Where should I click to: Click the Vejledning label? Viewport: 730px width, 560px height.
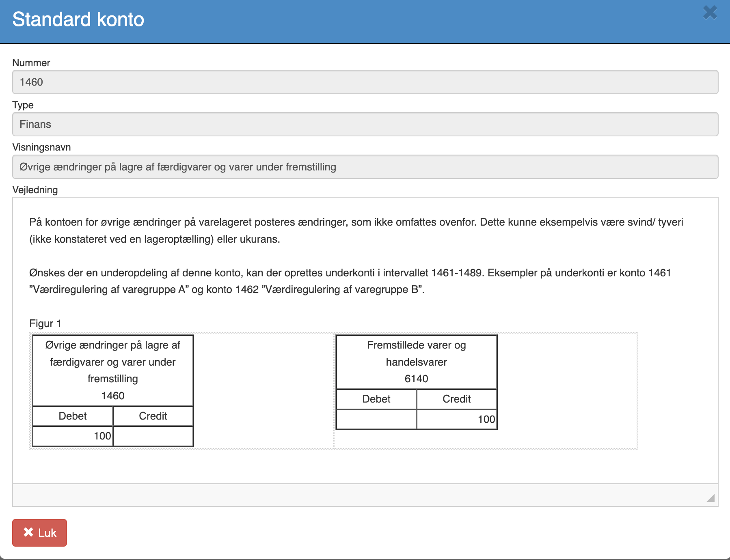click(35, 190)
